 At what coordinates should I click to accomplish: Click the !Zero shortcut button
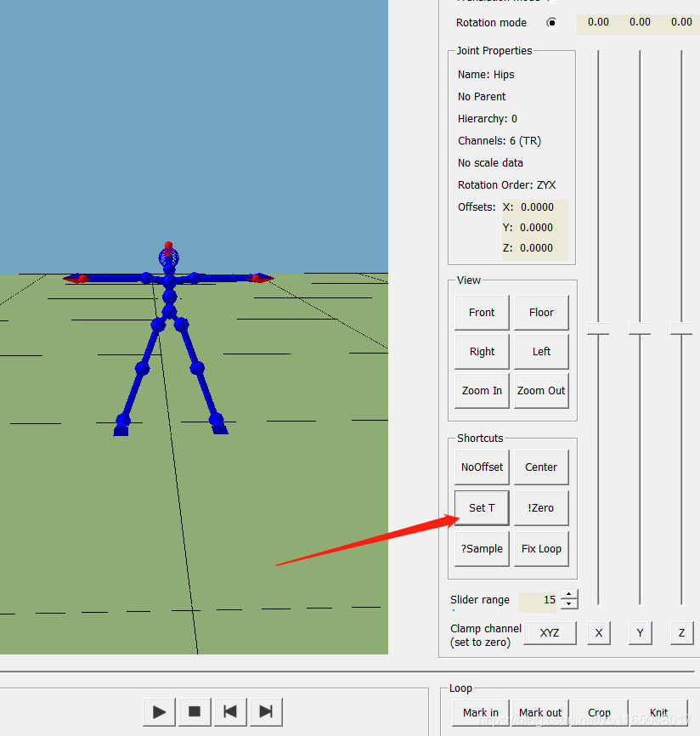[x=541, y=508]
